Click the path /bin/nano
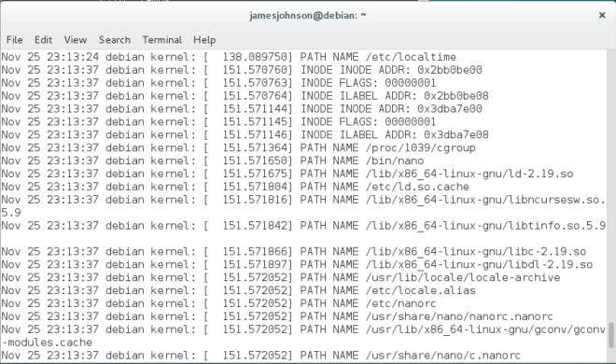The height and width of the screenshot is (364, 616). (395, 161)
